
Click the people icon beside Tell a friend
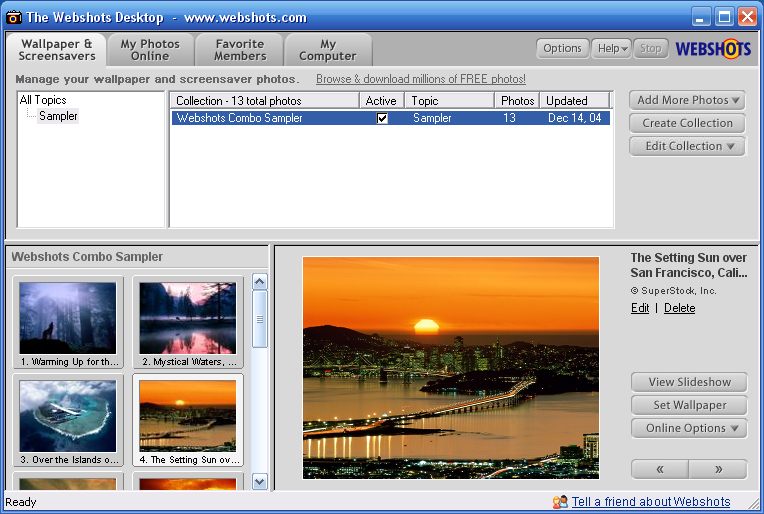tap(560, 501)
